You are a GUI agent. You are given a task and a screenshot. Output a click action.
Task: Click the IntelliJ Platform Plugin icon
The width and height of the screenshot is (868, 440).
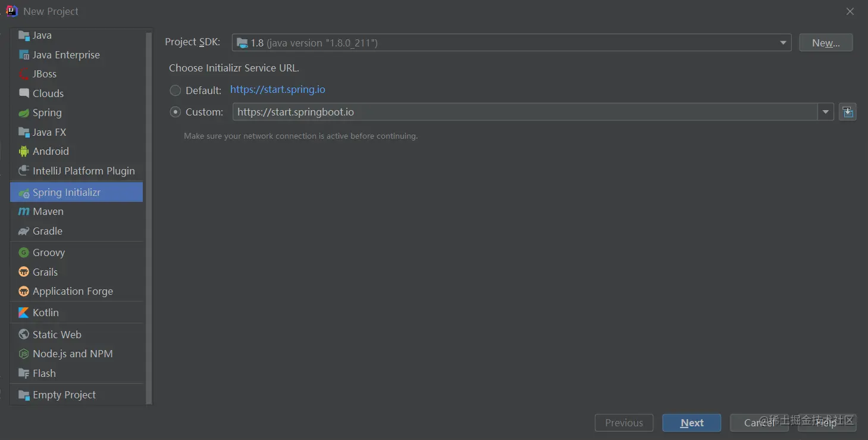tap(24, 171)
